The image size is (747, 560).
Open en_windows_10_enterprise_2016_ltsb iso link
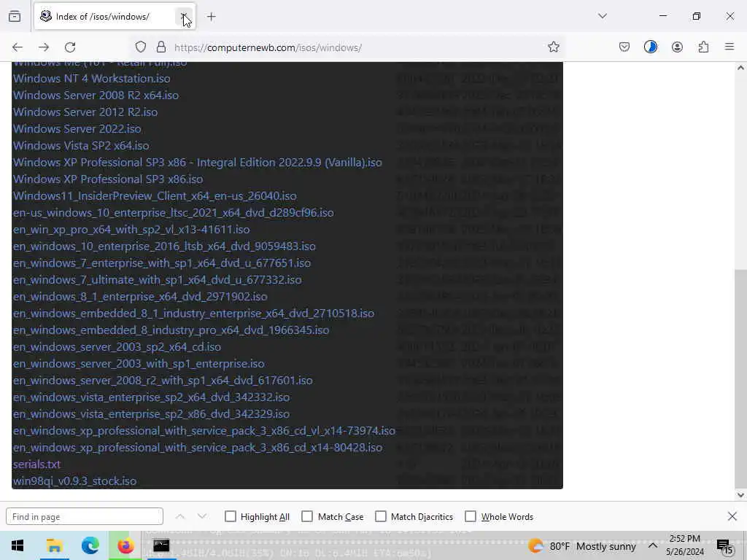pyautogui.click(x=164, y=246)
